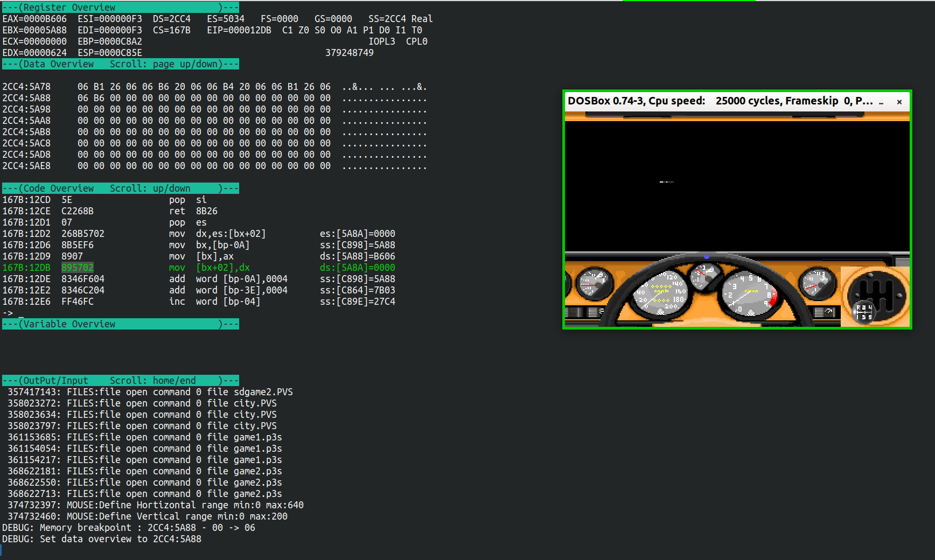Image resolution: width=935 pixels, height=560 pixels.
Task: Click data row address 2CC4:5AE8
Action: point(26,166)
